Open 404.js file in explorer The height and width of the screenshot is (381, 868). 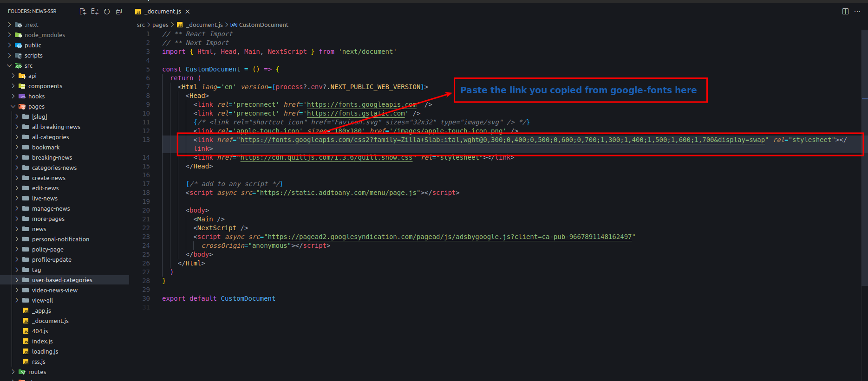coord(40,331)
